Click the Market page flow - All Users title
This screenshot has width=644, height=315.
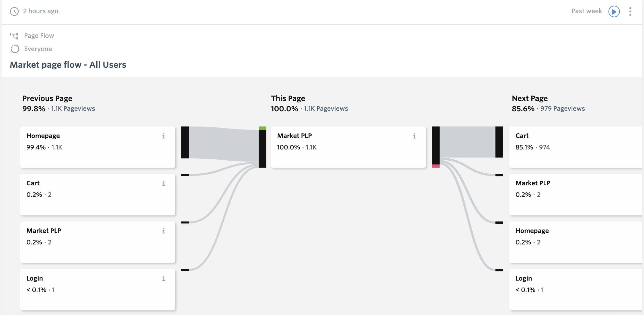click(68, 65)
